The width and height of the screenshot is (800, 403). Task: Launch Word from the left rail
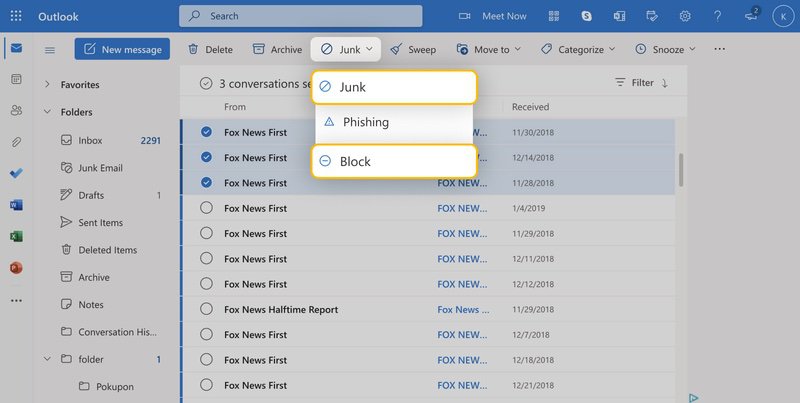pyautogui.click(x=16, y=205)
